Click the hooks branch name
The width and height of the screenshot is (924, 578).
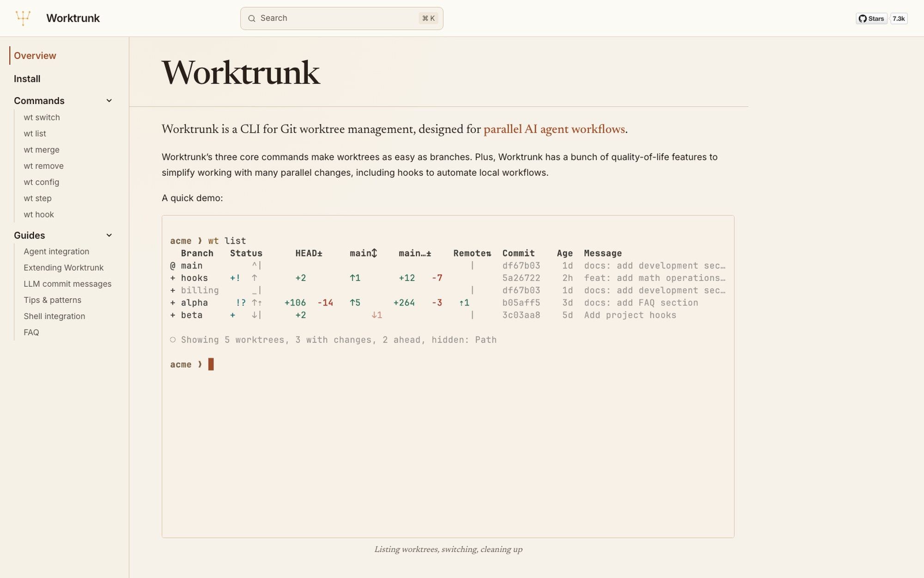pos(195,278)
